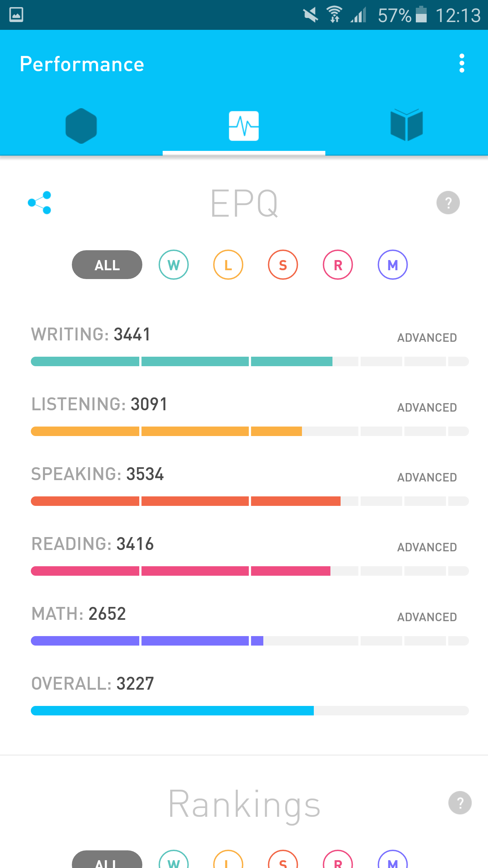The height and width of the screenshot is (868, 488).
Task: Tap the Overall 3227 progress bar
Action: coord(250,711)
